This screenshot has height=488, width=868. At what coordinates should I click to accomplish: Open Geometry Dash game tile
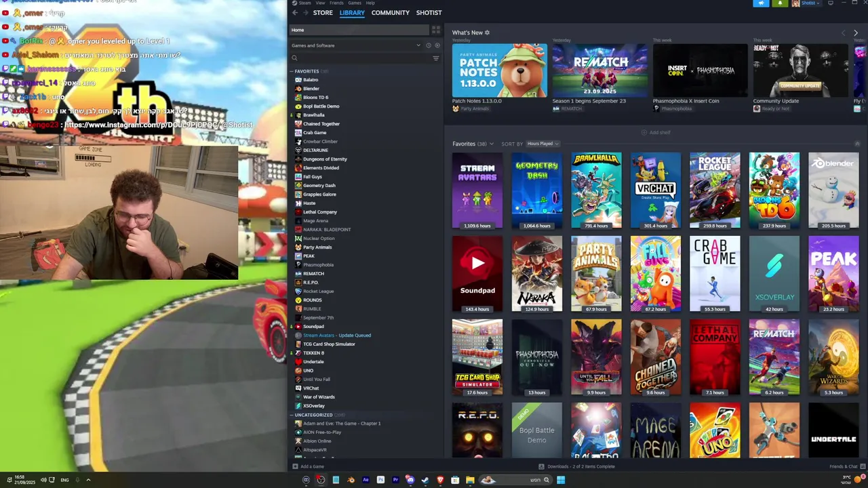coord(537,190)
